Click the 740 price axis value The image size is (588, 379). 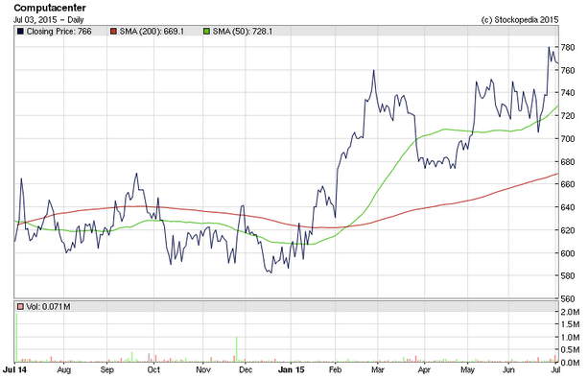coord(568,93)
